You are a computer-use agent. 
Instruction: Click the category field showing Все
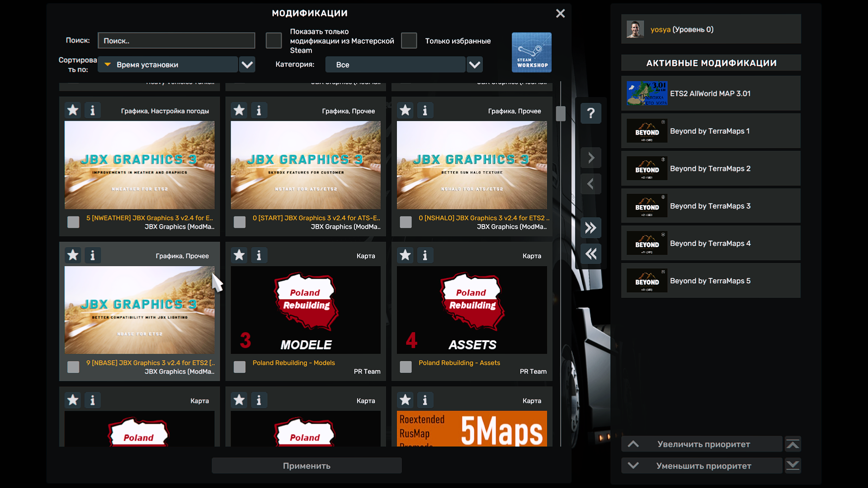(395, 65)
